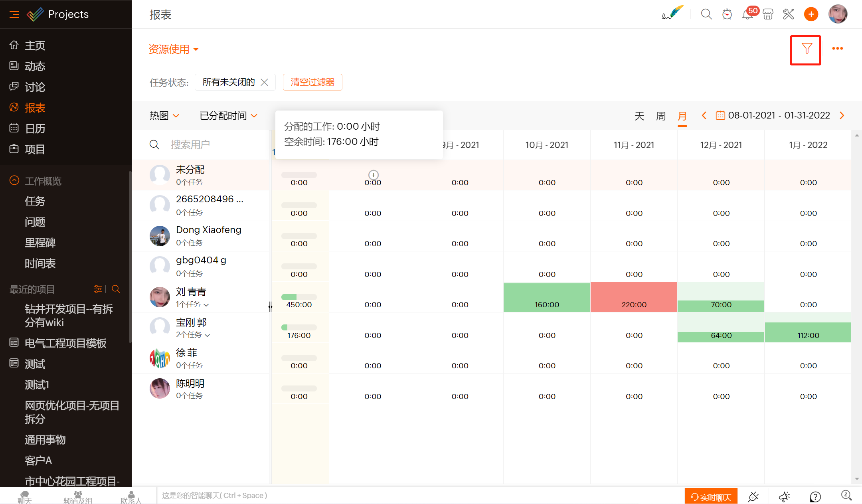Viewport: 862px width, 504px height.
Task: Open the tools settings wrench icon
Action: (789, 15)
